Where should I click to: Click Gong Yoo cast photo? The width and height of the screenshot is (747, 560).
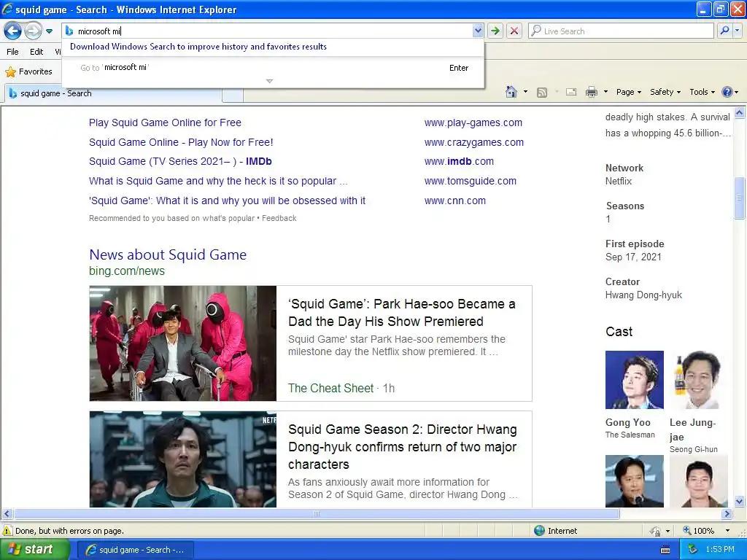click(634, 380)
